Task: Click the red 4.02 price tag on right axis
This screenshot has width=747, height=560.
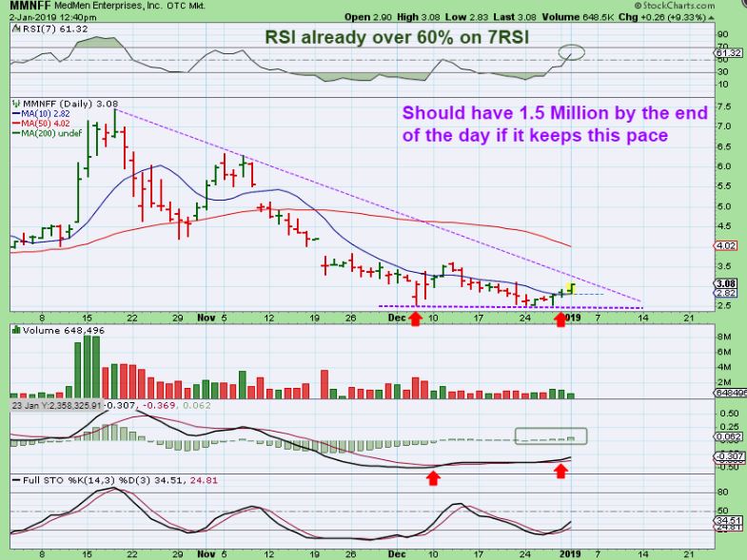Action: 726,245
